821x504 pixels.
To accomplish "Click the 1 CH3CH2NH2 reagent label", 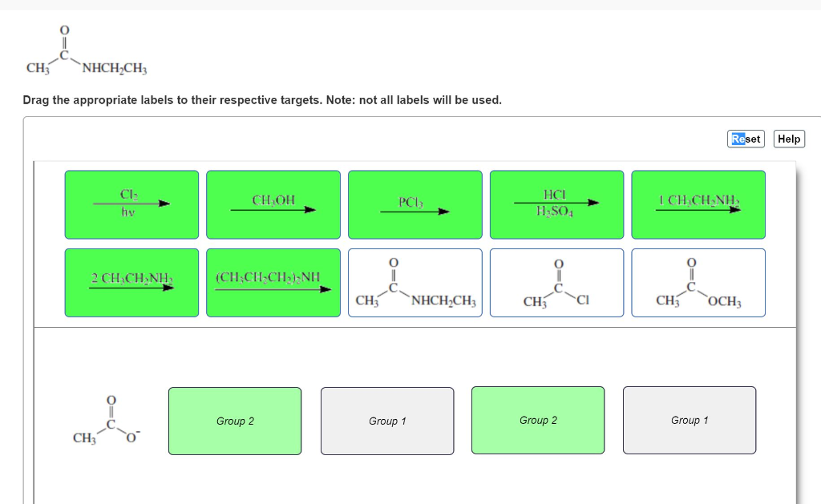I will tap(698, 204).
